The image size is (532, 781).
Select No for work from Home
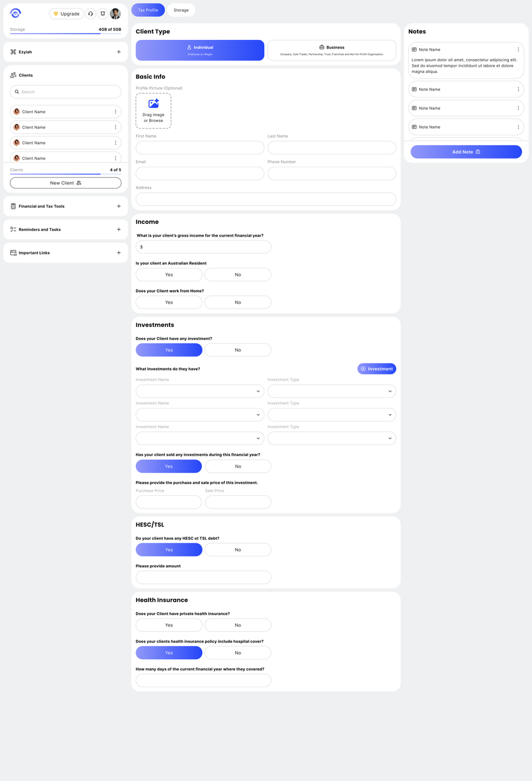point(238,303)
